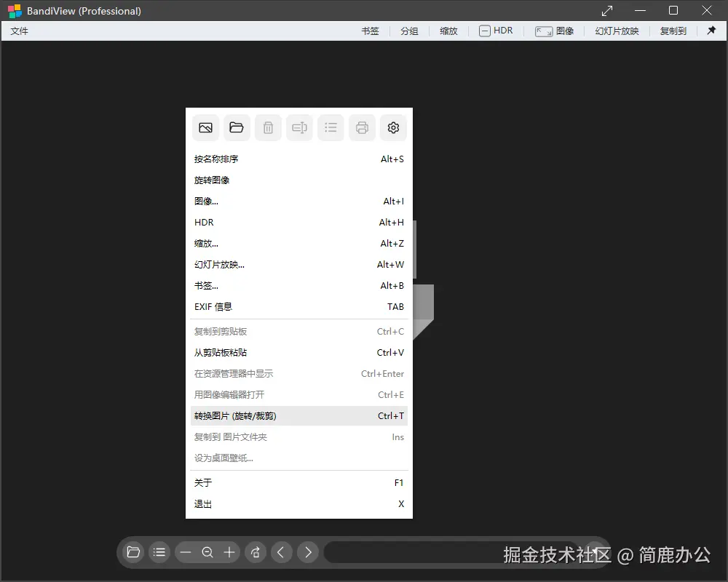The width and height of the screenshot is (728, 582).
Task: Choose EXIF 信息 to view image metadata
Action: click(x=213, y=306)
